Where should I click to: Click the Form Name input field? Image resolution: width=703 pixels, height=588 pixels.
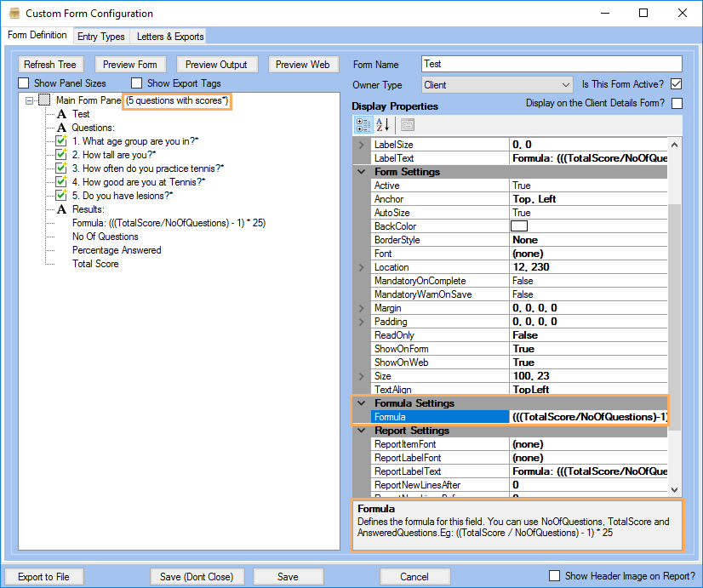(552, 64)
